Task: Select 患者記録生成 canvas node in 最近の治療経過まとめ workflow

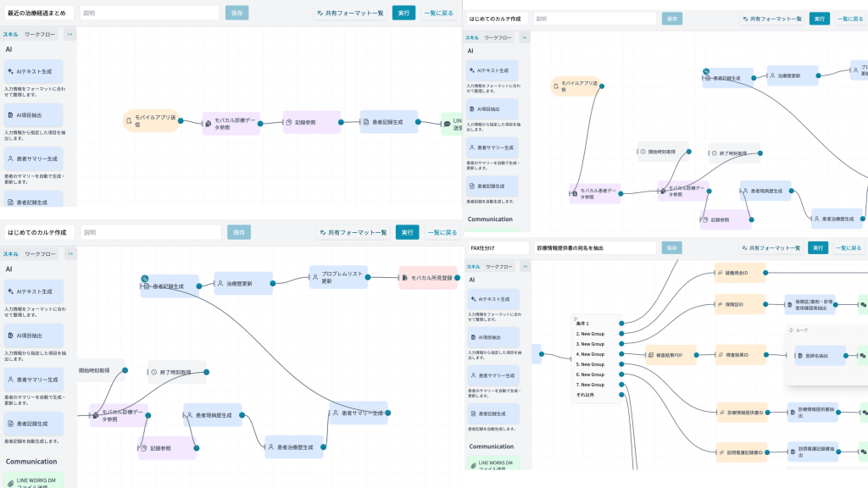Action: click(388, 122)
